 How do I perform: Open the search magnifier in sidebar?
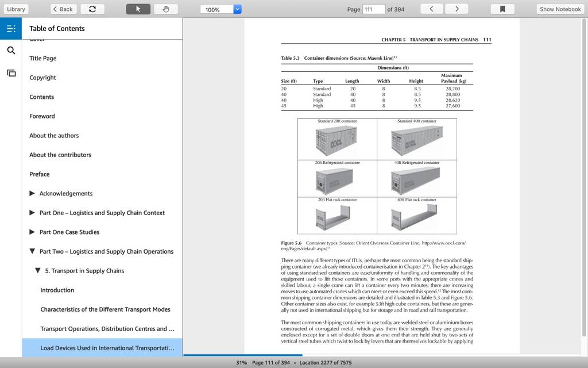(11, 51)
